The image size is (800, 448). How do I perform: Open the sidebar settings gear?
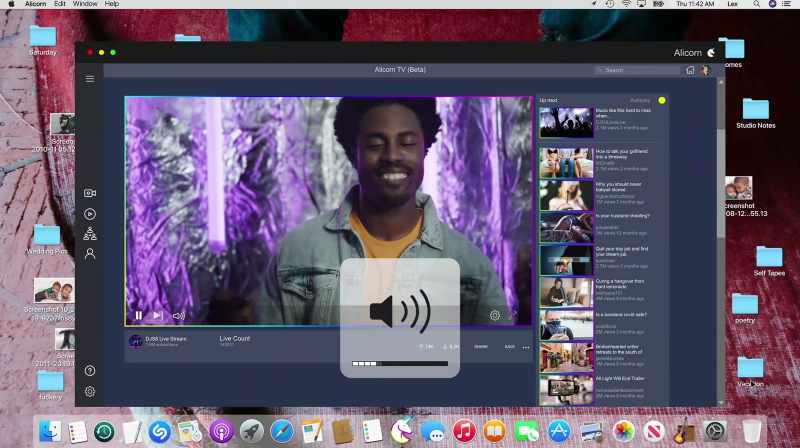(x=90, y=391)
